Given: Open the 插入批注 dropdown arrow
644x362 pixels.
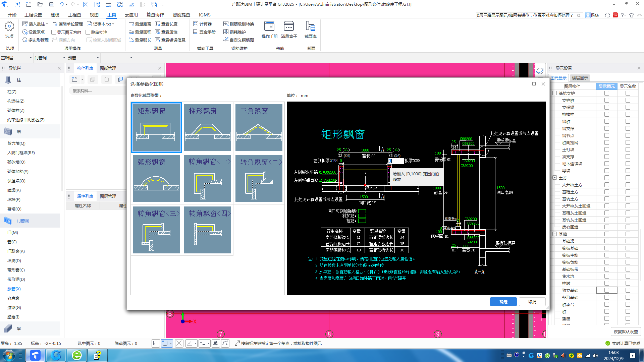Looking at the screenshot, I should pyautogui.click(x=47, y=24).
